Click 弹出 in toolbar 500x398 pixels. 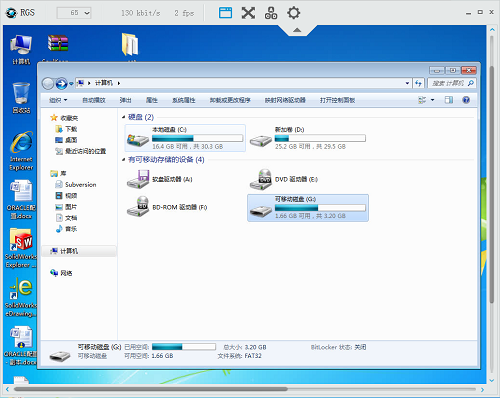125,100
